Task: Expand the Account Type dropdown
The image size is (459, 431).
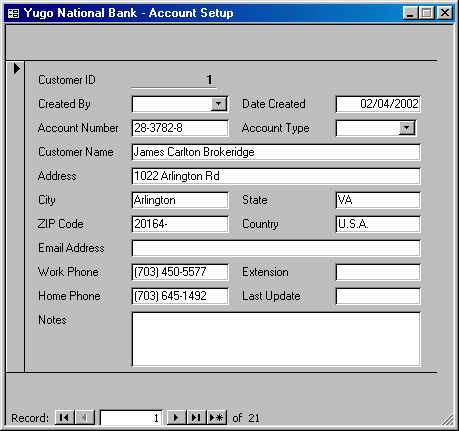Action: [x=407, y=128]
